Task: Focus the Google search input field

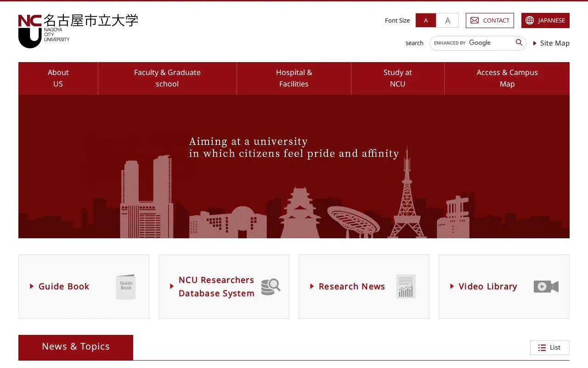Action: click(472, 43)
